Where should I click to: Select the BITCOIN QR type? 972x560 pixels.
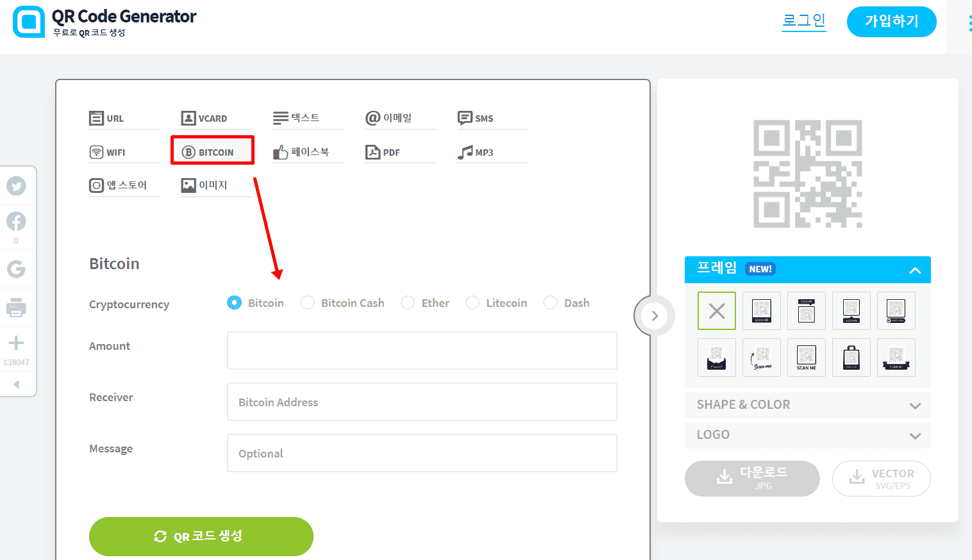pos(213,152)
